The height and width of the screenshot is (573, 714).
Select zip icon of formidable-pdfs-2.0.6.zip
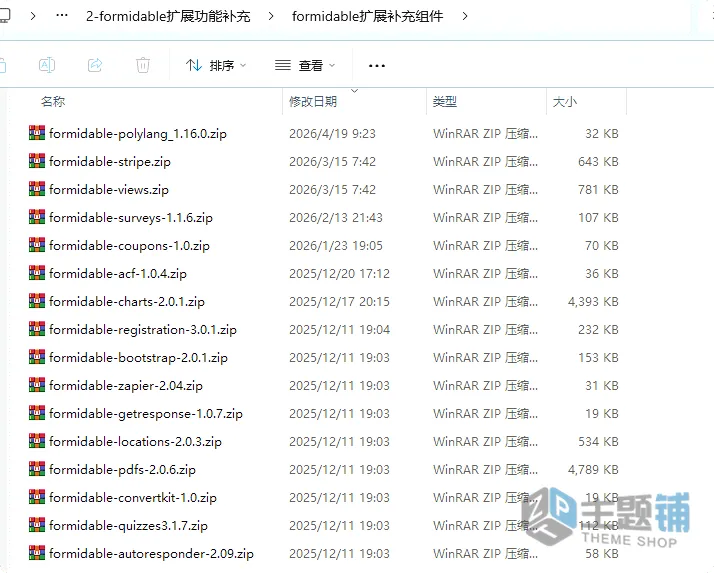37,469
